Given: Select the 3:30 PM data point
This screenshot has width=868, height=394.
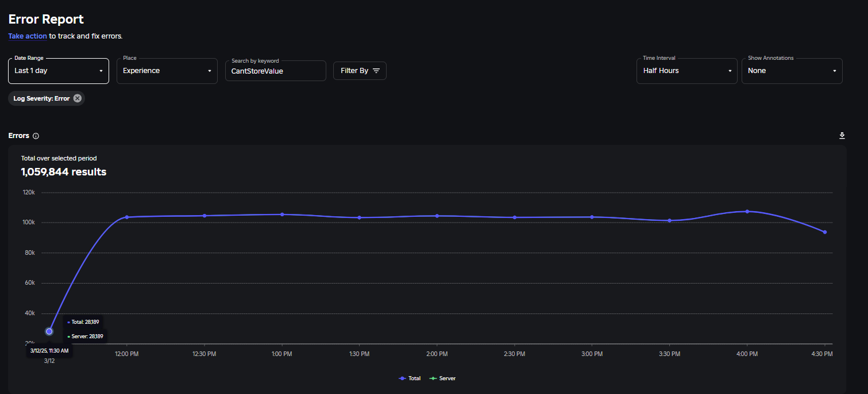Looking at the screenshot, I should [670, 220].
